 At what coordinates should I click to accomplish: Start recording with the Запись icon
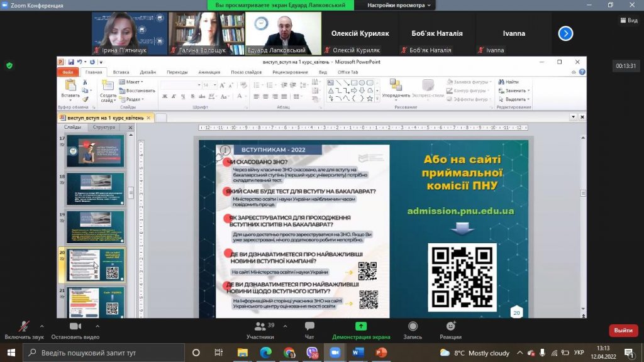413,326
